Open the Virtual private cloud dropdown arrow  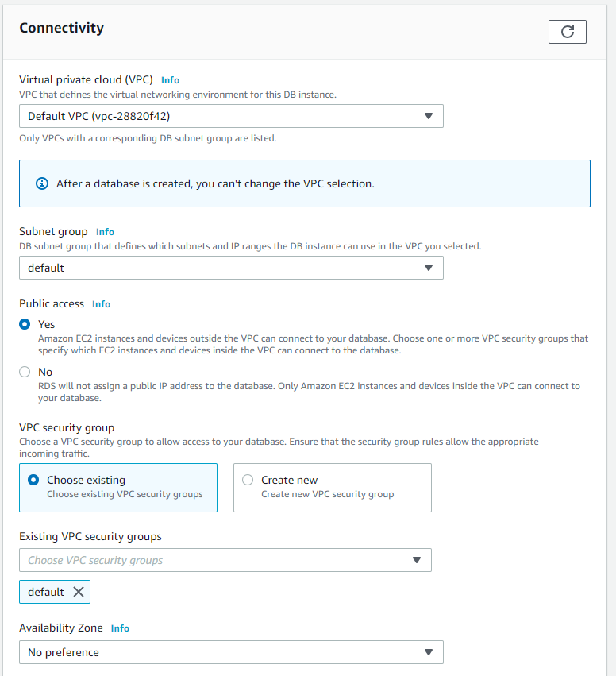[429, 116]
